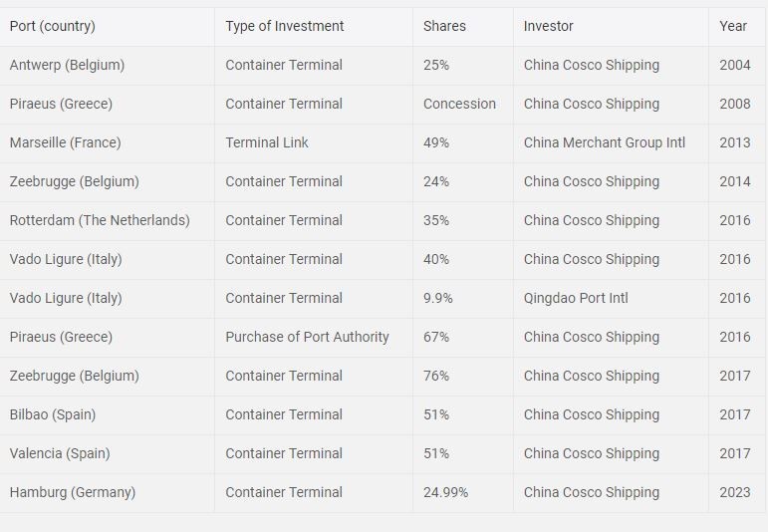
Task: Click the "Concession" shares cell
Action: pos(459,104)
